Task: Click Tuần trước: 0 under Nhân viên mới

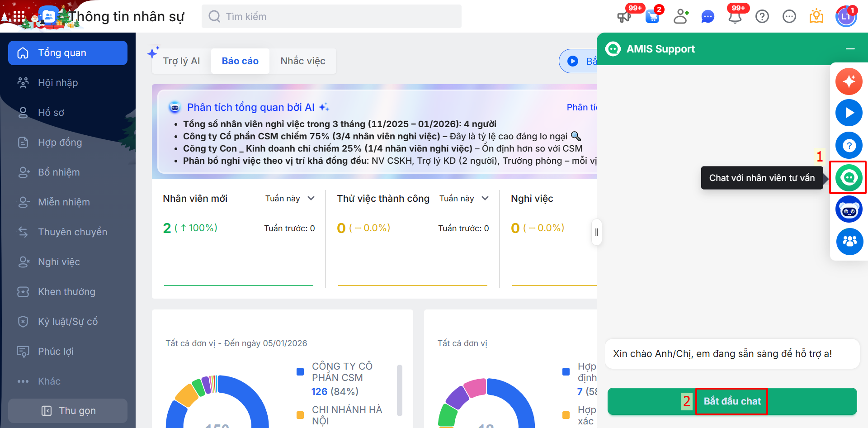Action: 289,228
